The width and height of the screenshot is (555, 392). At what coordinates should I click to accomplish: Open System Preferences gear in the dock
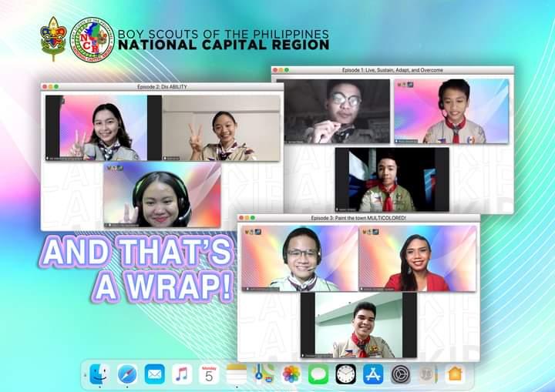pos(400,374)
